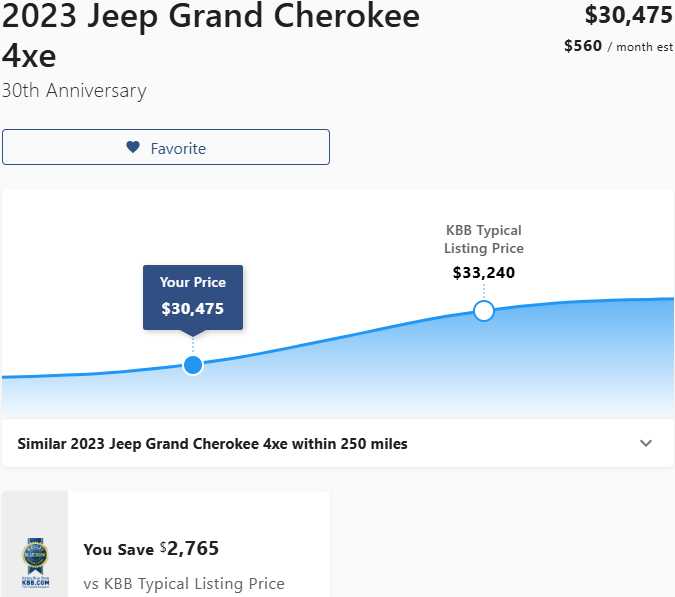Click the $30,475 amount inside the tooltip

(x=193, y=309)
